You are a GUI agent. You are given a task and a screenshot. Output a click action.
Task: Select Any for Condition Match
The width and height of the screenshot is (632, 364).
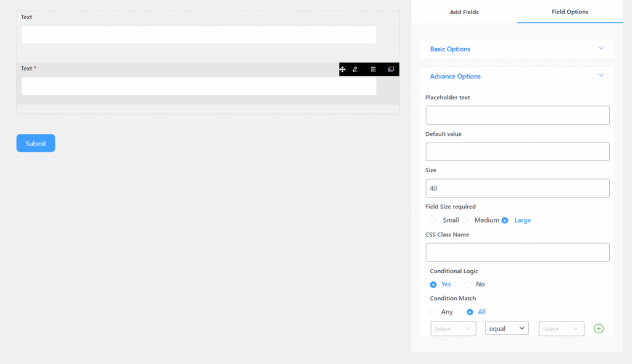point(433,312)
